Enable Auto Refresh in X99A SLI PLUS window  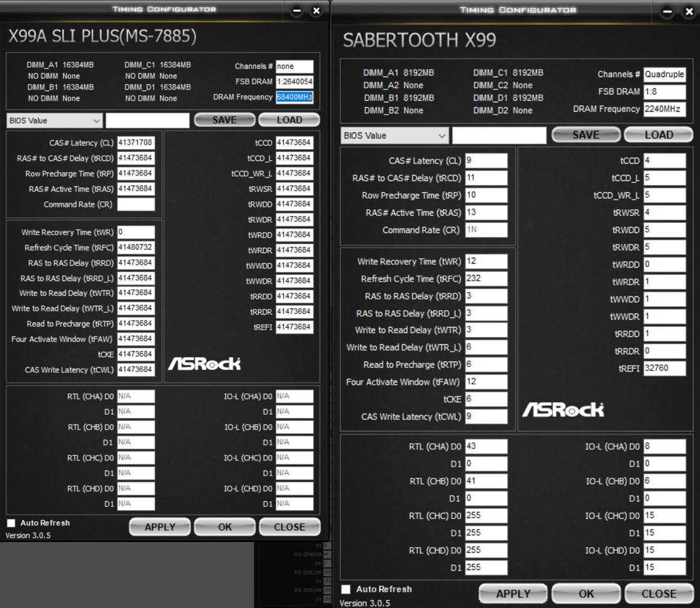(11, 523)
